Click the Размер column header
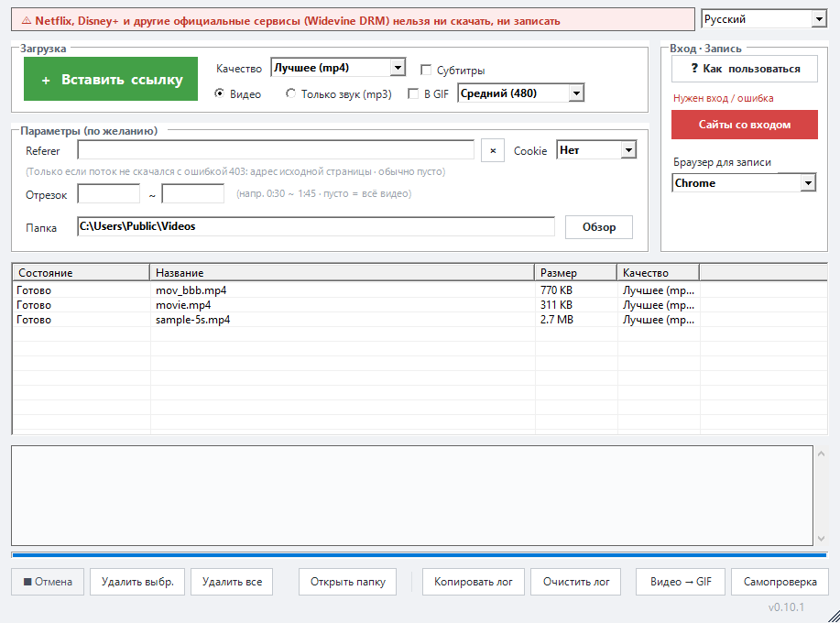This screenshot has height=623, width=840. pos(576,273)
